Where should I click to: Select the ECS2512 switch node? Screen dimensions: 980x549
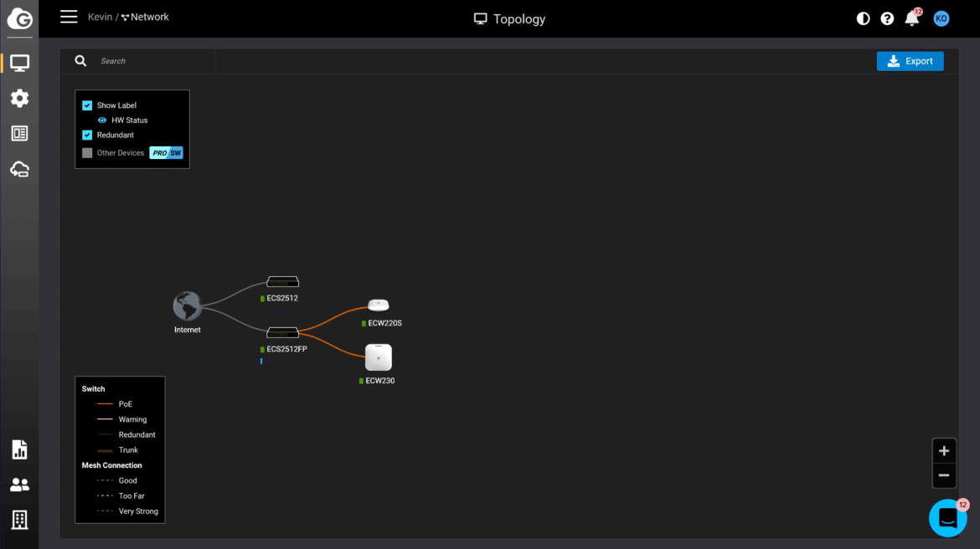(x=282, y=282)
